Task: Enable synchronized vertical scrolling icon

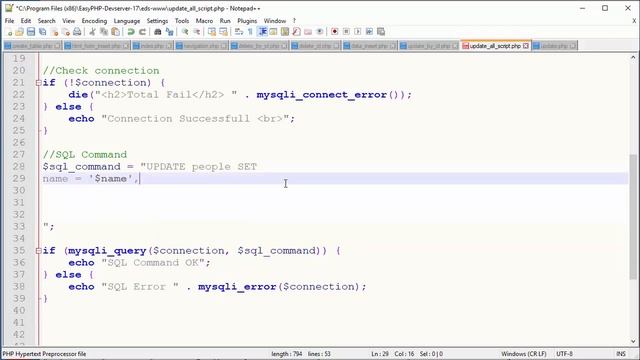Action: 212,32
